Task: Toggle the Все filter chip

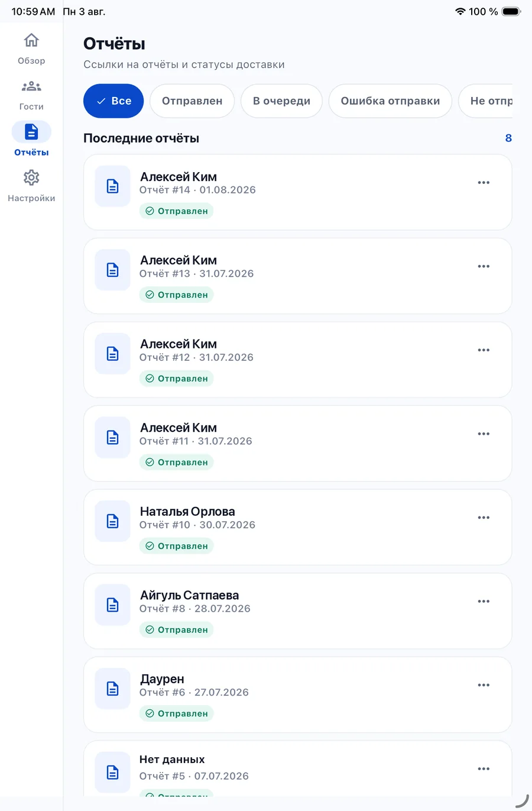Action: click(x=113, y=101)
